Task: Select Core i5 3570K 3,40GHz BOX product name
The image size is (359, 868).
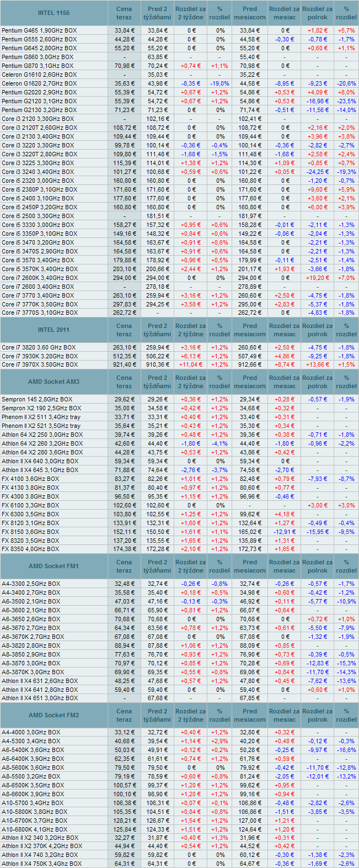Action: (x=40, y=269)
